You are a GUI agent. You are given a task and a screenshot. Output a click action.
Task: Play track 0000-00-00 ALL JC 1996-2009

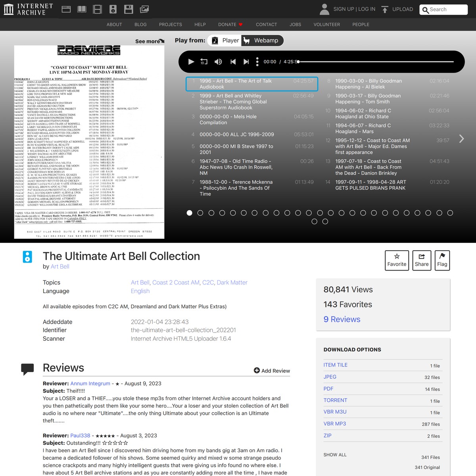click(x=252, y=134)
